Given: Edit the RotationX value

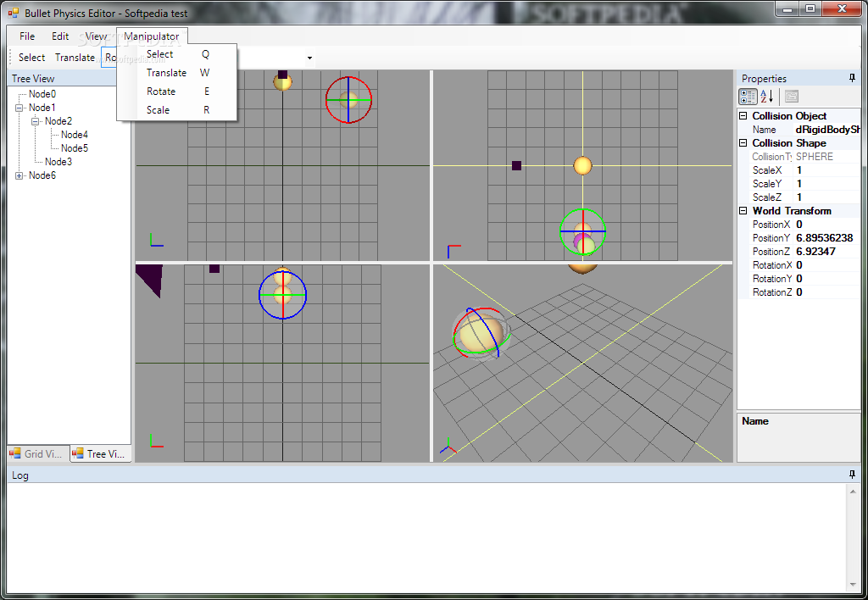Looking at the screenshot, I should click(x=827, y=265).
